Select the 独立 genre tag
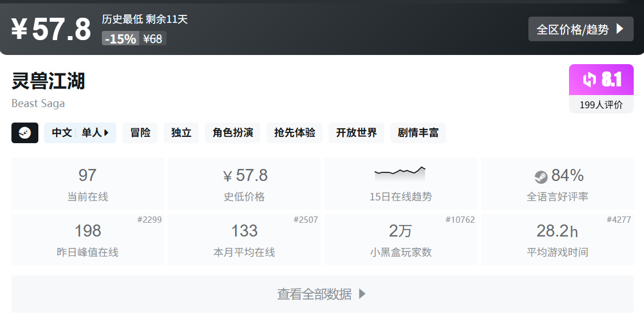The height and width of the screenshot is (327, 644). tap(181, 133)
